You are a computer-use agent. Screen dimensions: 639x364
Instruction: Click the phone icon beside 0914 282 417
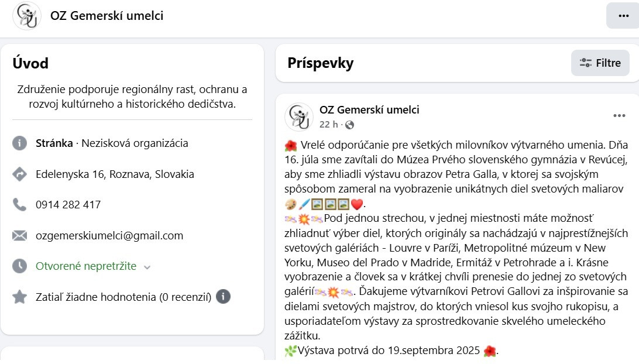tap(20, 205)
